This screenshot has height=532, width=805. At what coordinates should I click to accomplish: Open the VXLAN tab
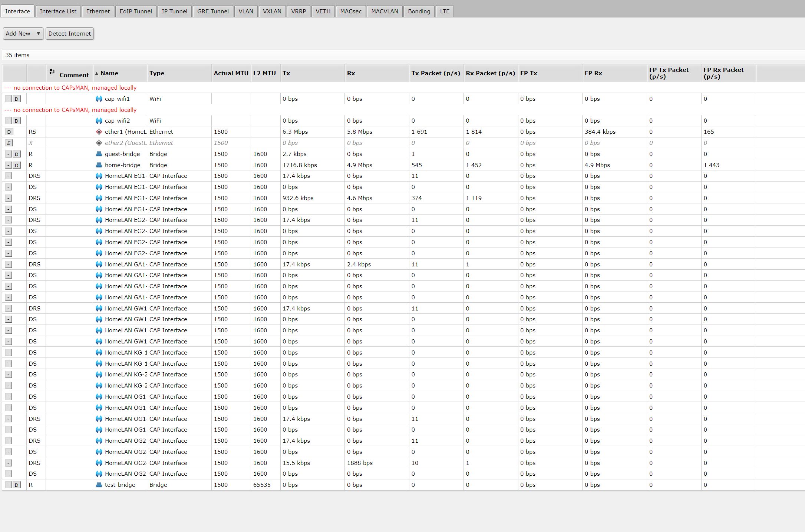tap(272, 11)
